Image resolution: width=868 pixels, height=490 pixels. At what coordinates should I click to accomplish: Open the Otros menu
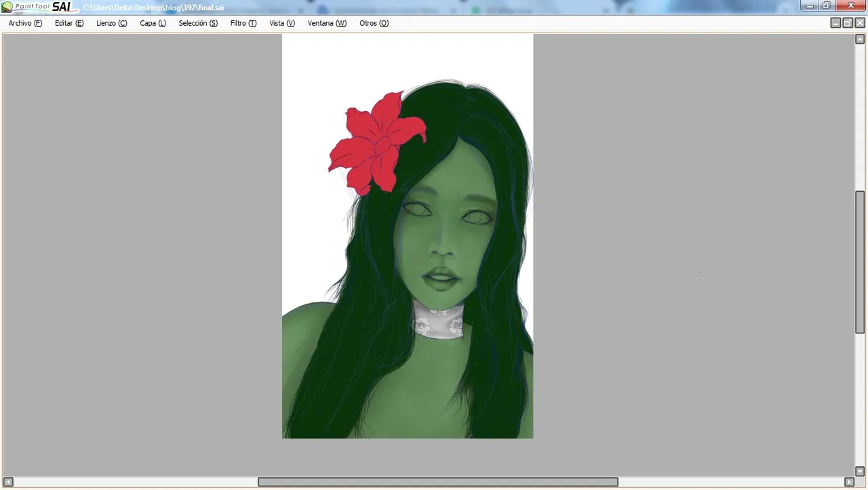(374, 23)
